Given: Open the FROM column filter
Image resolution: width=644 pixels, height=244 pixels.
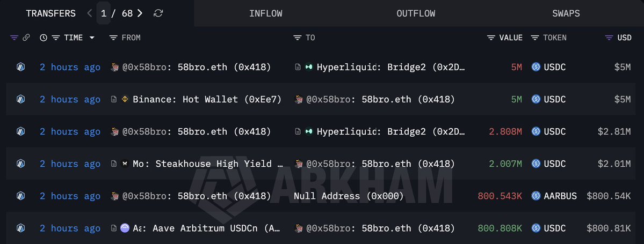Looking at the screenshot, I should click(x=113, y=38).
